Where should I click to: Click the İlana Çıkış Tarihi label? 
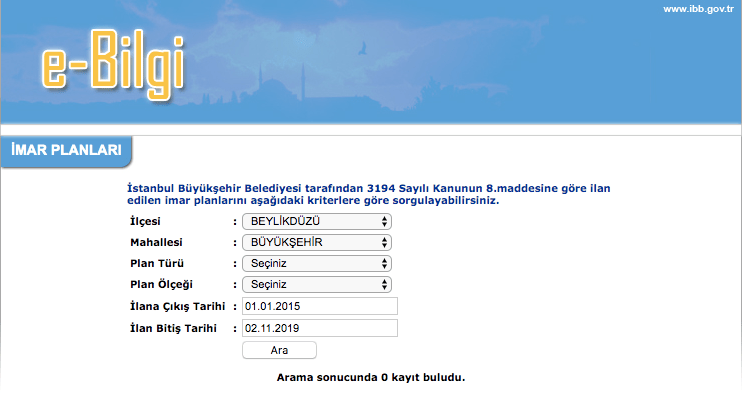click(177, 306)
